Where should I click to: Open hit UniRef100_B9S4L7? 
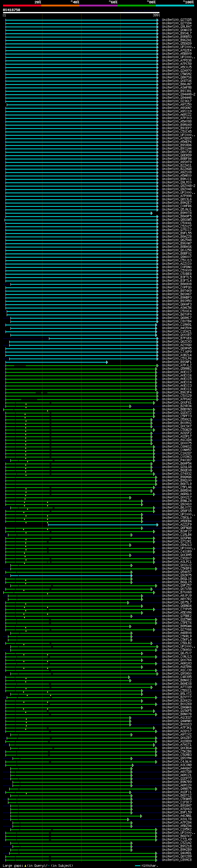[x=176, y=33]
